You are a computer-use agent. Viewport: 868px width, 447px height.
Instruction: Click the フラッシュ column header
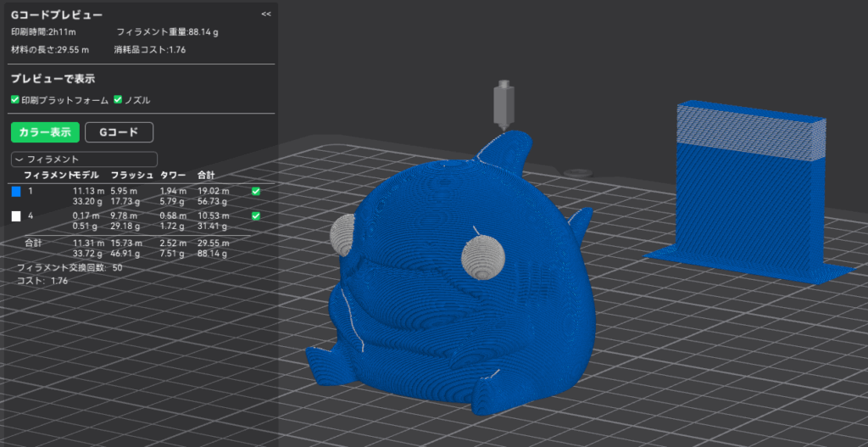[x=131, y=175]
